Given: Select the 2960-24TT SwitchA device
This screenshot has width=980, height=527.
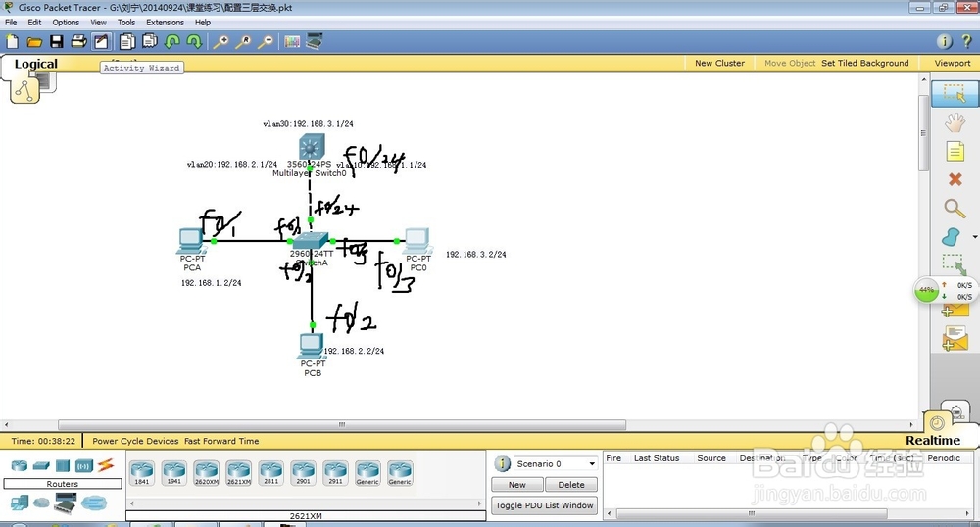Looking at the screenshot, I should [x=311, y=241].
